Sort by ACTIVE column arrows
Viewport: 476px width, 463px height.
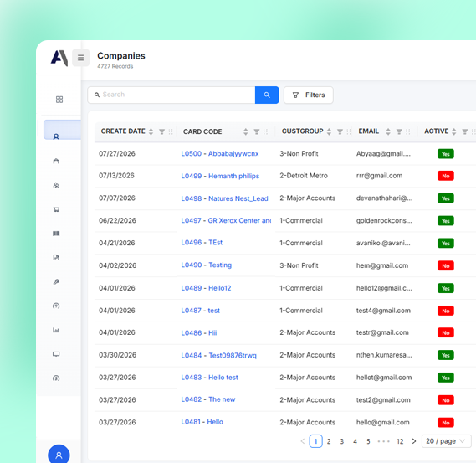454,131
